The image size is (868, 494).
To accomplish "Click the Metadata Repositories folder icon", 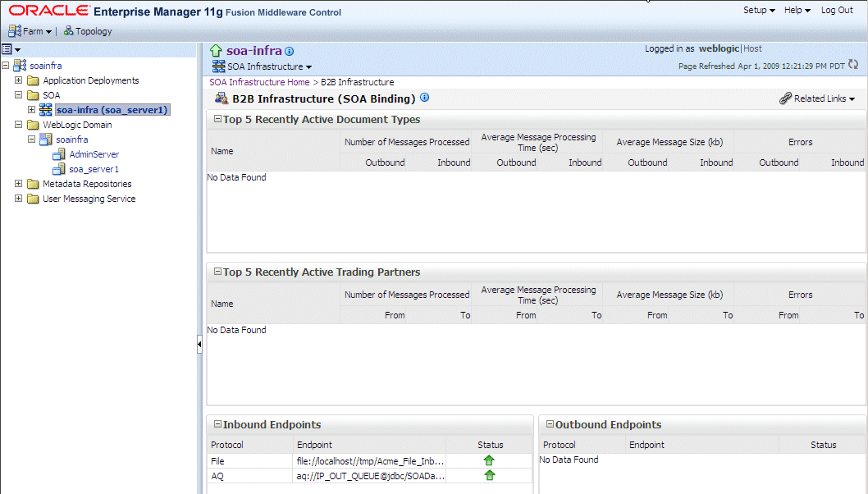I will pos(33,184).
